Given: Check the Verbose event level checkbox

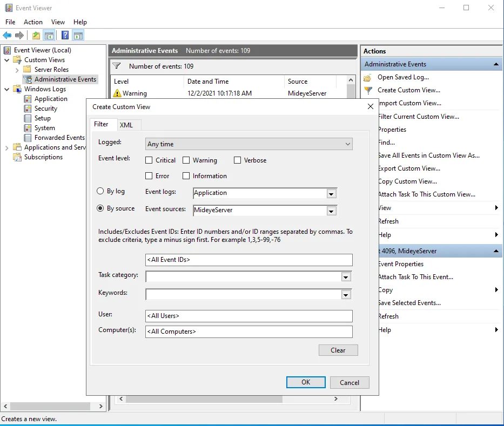Looking at the screenshot, I should tap(237, 160).
